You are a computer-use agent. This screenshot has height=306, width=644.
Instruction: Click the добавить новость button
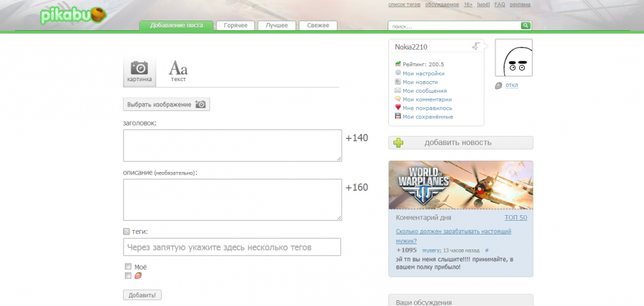pyautogui.click(x=461, y=142)
